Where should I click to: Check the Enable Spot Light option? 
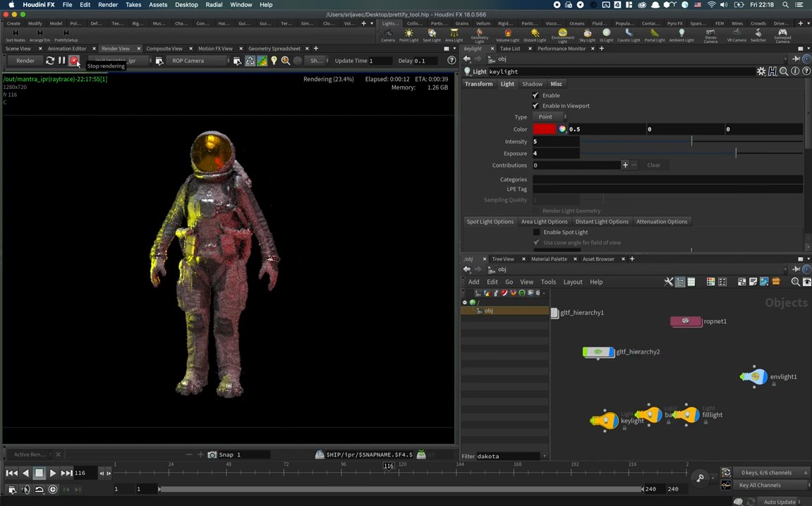coord(536,232)
